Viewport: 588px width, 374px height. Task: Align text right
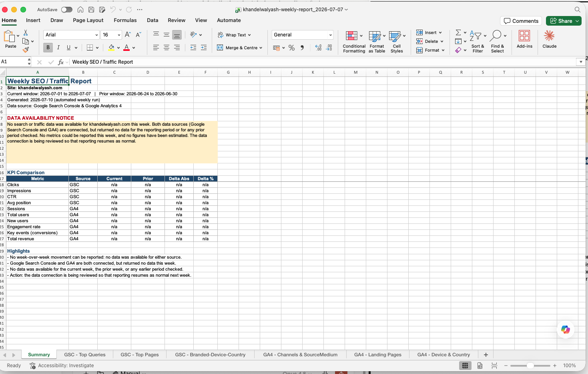coord(177,48)
